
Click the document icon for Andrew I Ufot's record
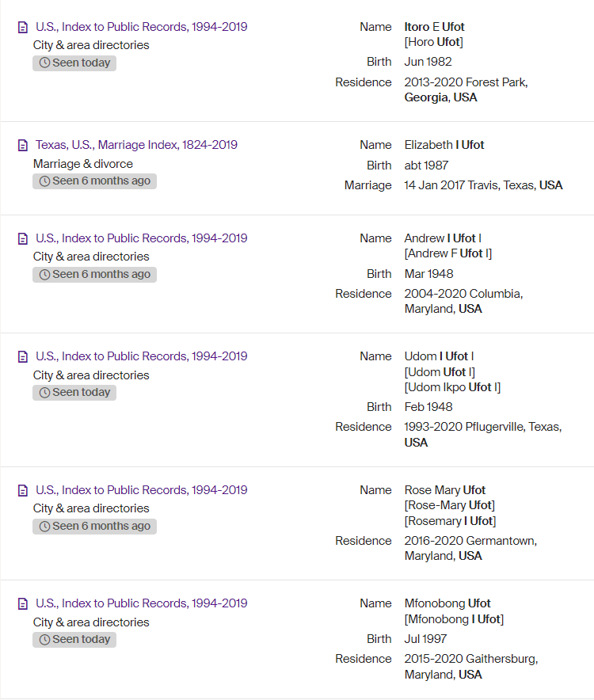[x=22, y=238]
